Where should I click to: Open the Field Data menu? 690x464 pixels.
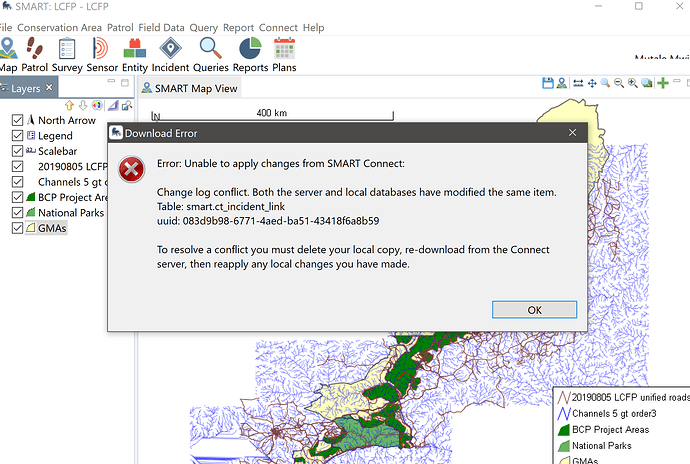tap(161, 27)
